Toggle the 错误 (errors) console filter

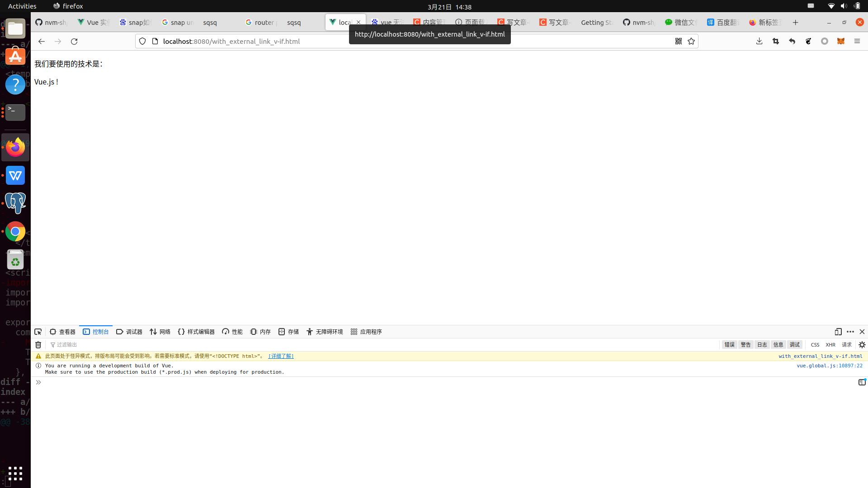(x=729, y=345)
